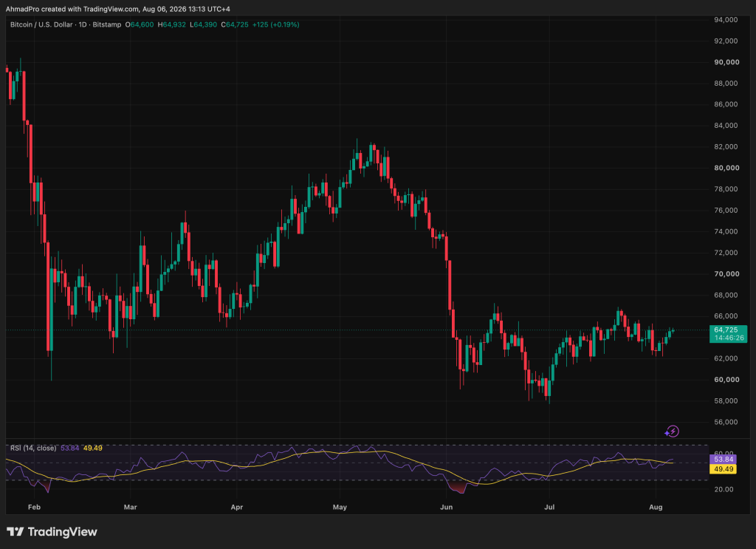Click the 84,000 price axis label
This screenshot has width=756, height=549.
[x=726, y=126]
